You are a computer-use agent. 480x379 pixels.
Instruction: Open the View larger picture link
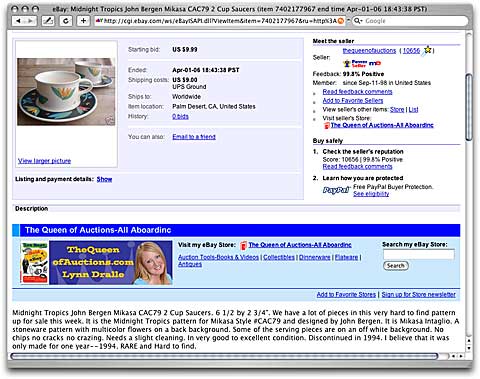[44, 161]
